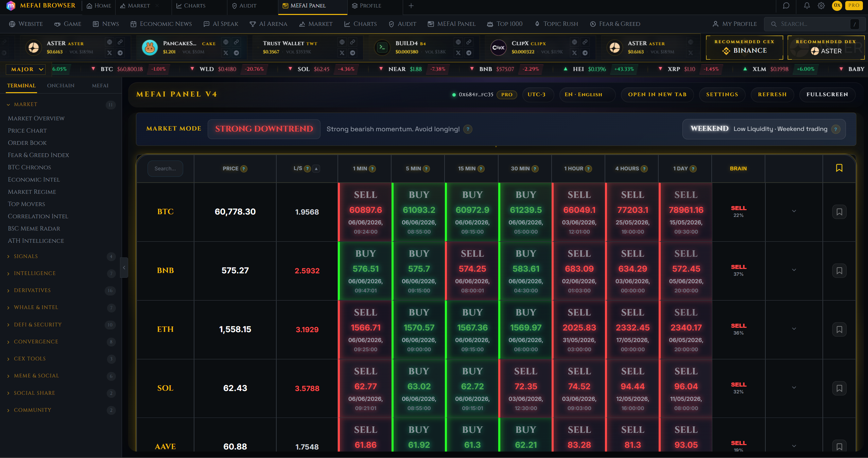
Task: Open panel SETTINGS button
Action: (x=722, y=95)
